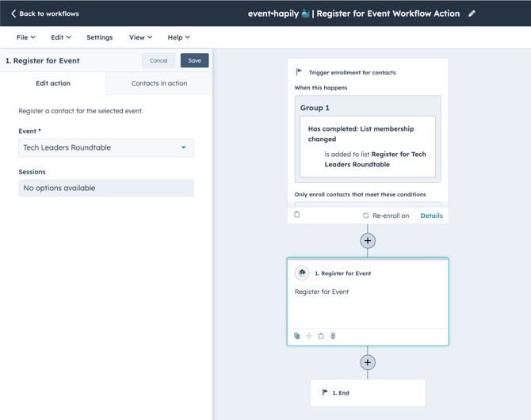
Task: Click the clipboard icon in the trigger card footer
Action: pos(297,215)
